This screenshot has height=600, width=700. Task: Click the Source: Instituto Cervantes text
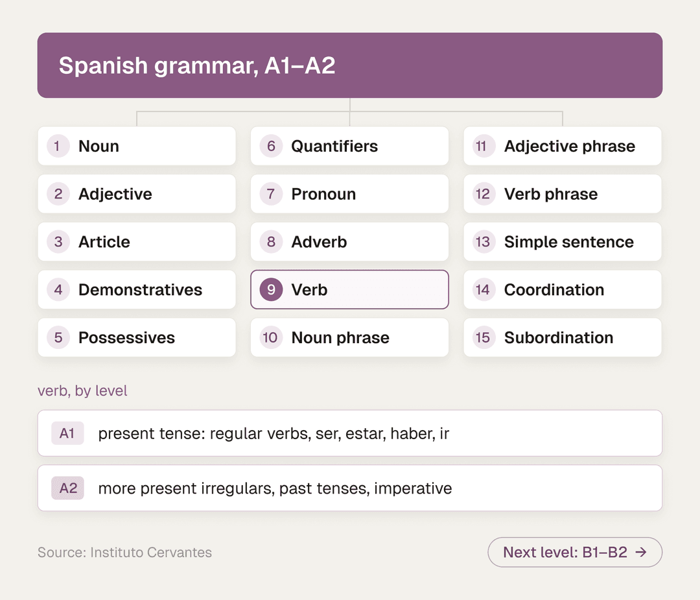pyautogui.click(x=124, y=552)
